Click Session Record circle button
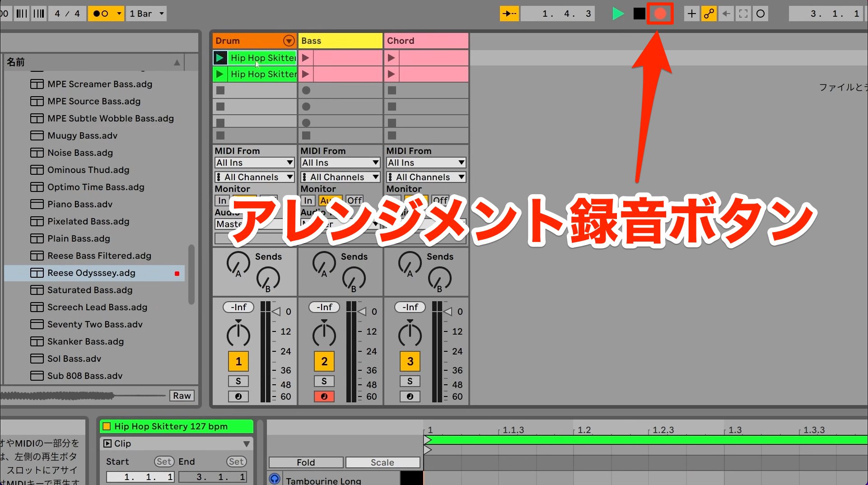The width and height of the screenshot is (868, 485). (x=761, y=14)
